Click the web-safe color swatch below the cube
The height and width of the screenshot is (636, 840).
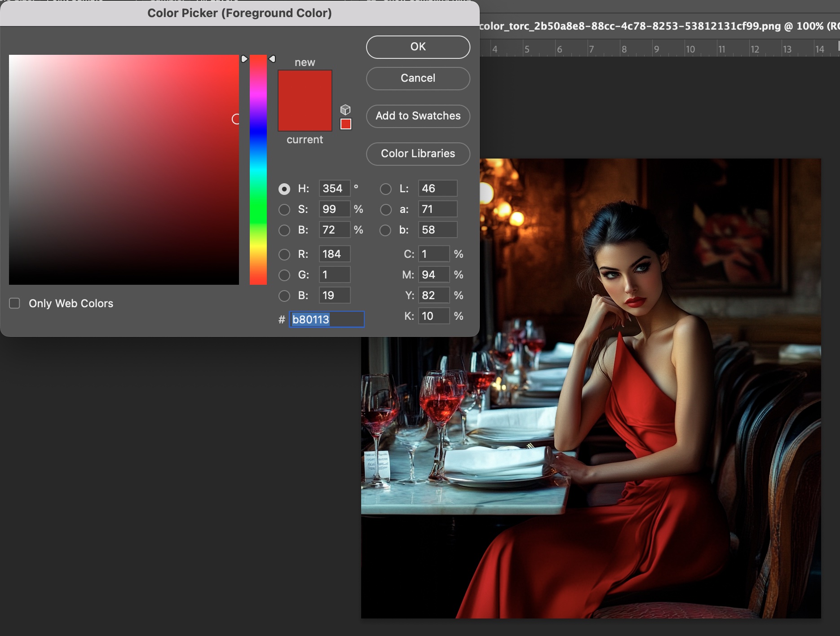(345, 124)
